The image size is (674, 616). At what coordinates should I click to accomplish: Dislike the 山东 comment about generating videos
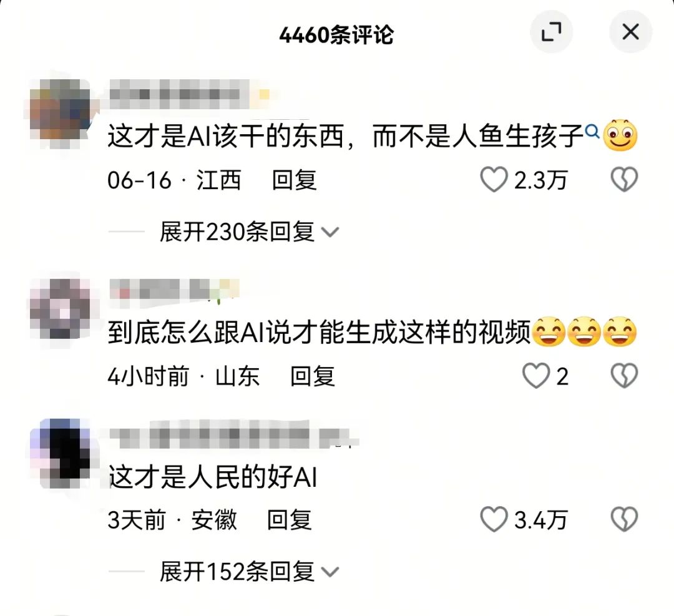click(624, 376)
